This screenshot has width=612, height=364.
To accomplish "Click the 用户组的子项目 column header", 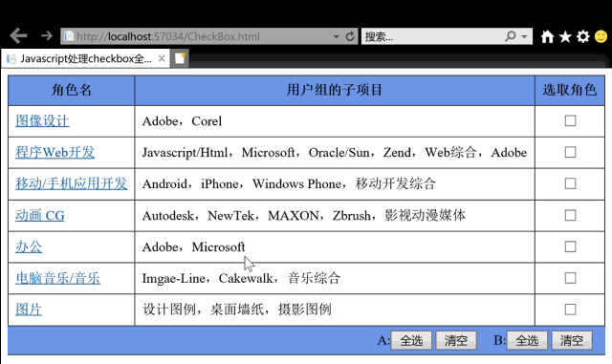I will tap(335, 90).
